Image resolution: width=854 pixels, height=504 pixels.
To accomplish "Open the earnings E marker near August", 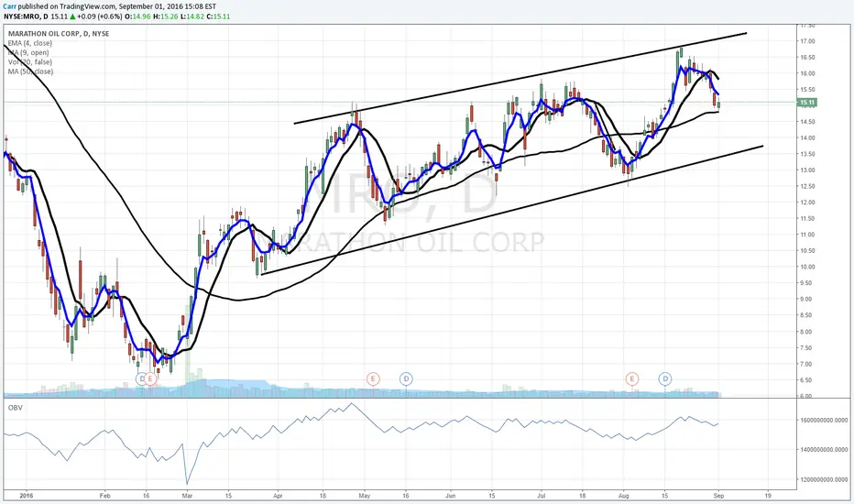I will pos(631,378).
